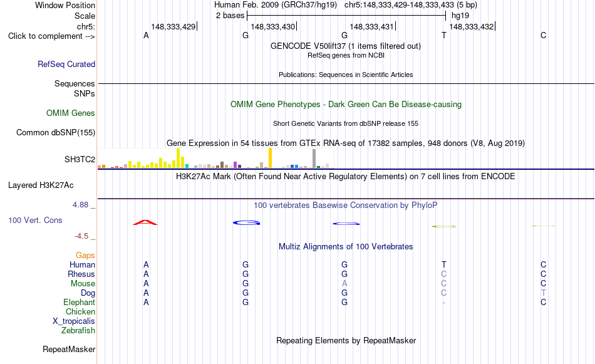Click the red A glyph in PhyloP conservation track
The image size is (595, 364).
145,222
